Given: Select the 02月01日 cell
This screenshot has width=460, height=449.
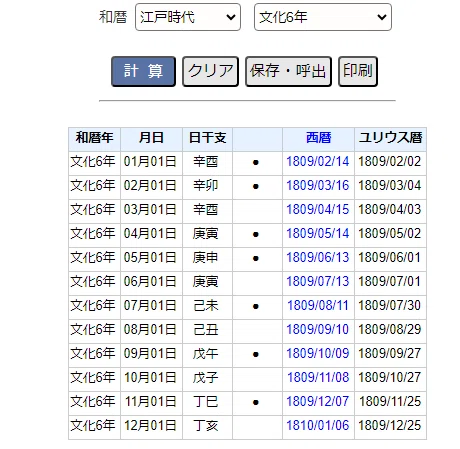Looking at the screenshot, I should click(x=151, y=186).
